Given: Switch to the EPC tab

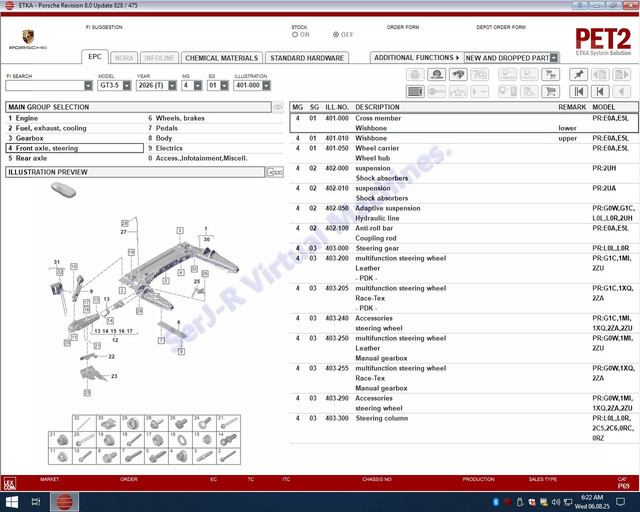Looking at the screenshot, I should coord(95,57).
